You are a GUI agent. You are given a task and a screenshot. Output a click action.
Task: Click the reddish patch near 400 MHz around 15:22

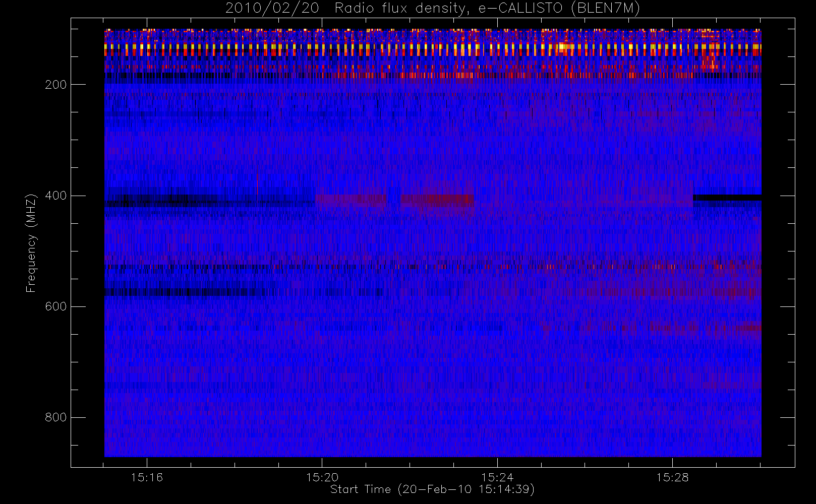coord(437,200)
